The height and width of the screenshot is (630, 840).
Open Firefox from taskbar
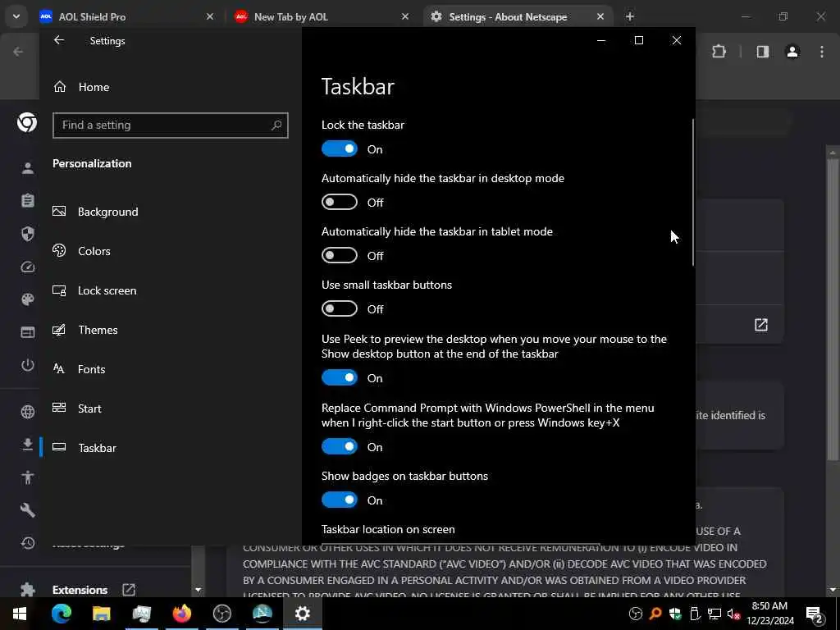pos(182,614)
